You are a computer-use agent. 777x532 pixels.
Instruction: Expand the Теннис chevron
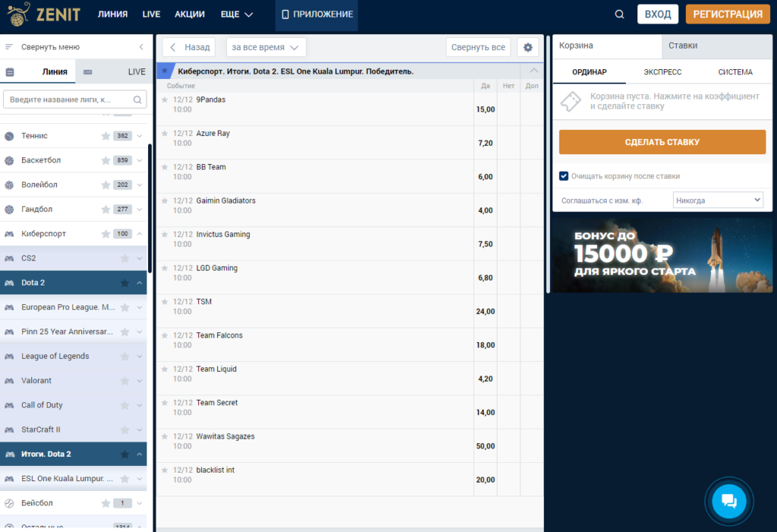click(x=140, y=136)
